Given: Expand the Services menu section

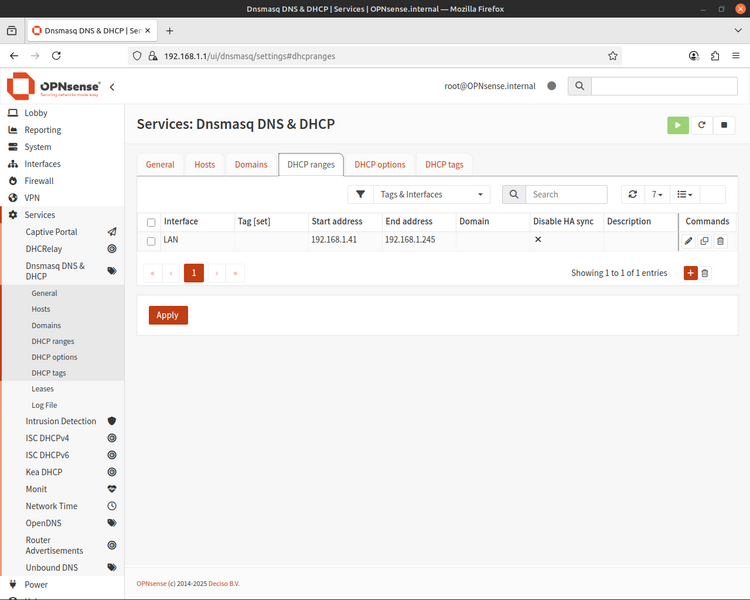Looking at the screenshot, I should click(40, 215).
